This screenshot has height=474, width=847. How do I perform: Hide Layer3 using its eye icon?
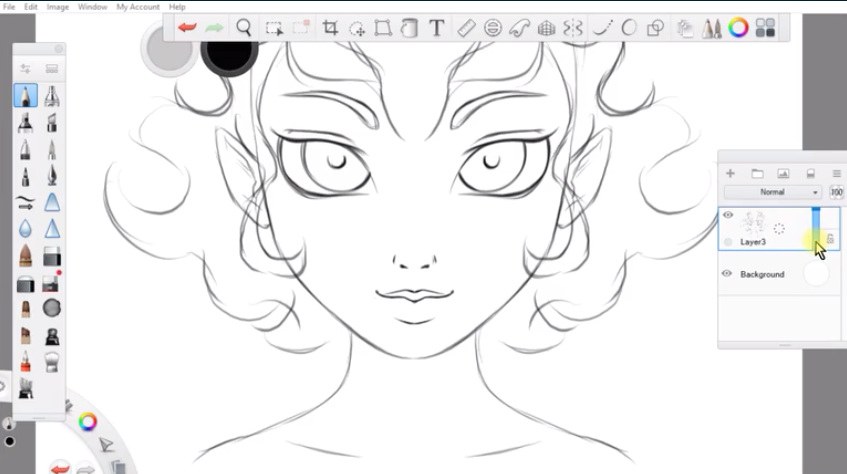(x=728, y=215)
